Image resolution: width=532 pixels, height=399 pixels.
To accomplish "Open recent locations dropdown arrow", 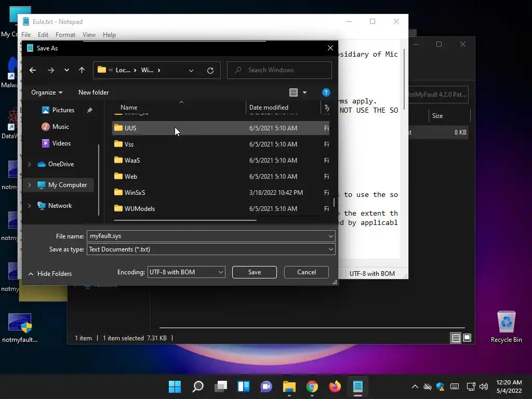I will [66, 70].
